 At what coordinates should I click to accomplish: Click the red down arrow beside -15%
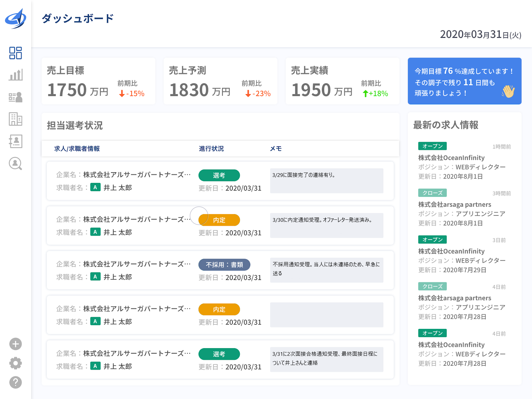pyautogui.click(x=122, y=94)
